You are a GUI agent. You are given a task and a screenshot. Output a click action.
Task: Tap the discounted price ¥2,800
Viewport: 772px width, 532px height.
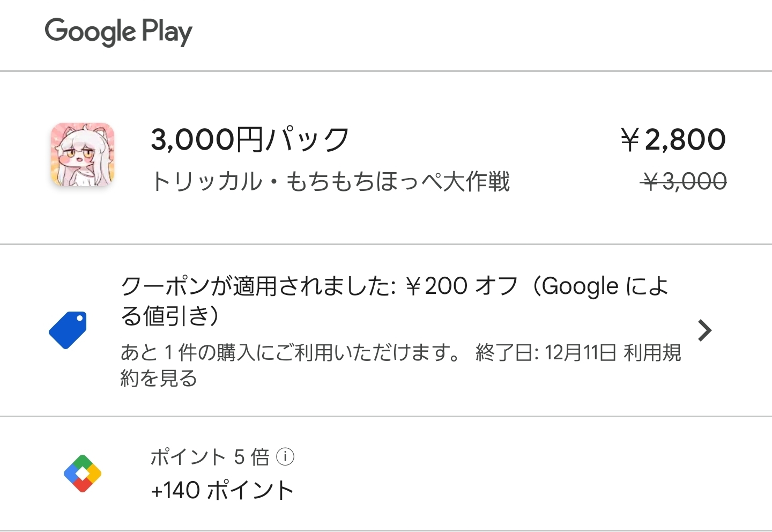[x=673, y=139]
